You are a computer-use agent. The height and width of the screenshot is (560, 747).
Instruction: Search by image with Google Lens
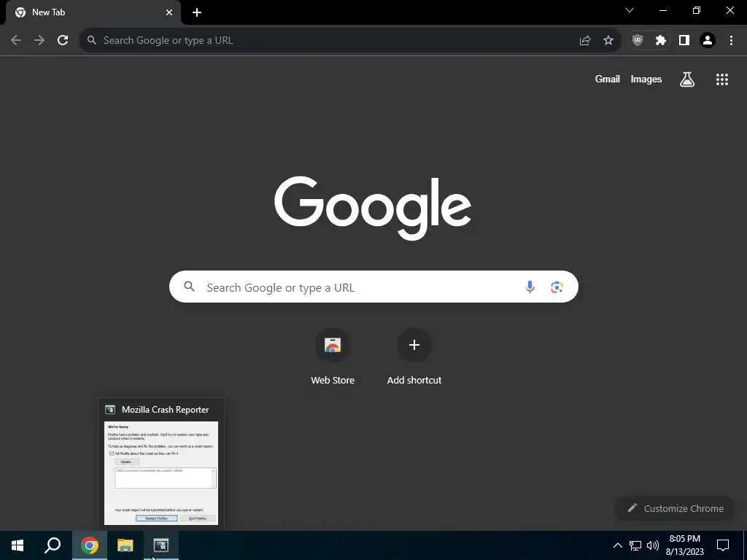[557, 287]
